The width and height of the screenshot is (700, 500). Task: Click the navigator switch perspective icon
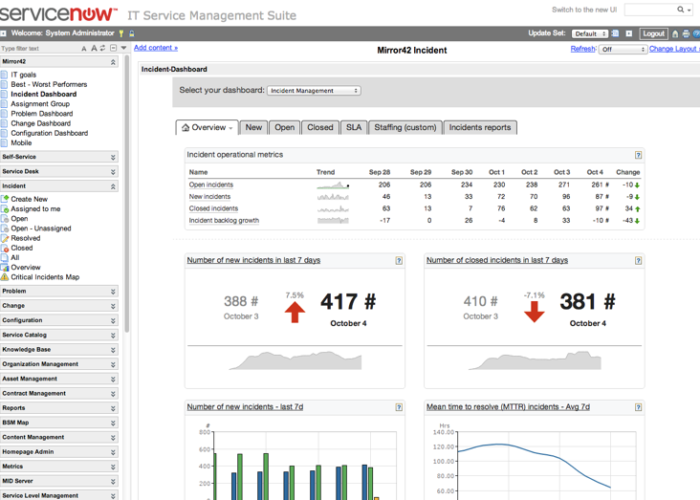[x=103, y=48]
